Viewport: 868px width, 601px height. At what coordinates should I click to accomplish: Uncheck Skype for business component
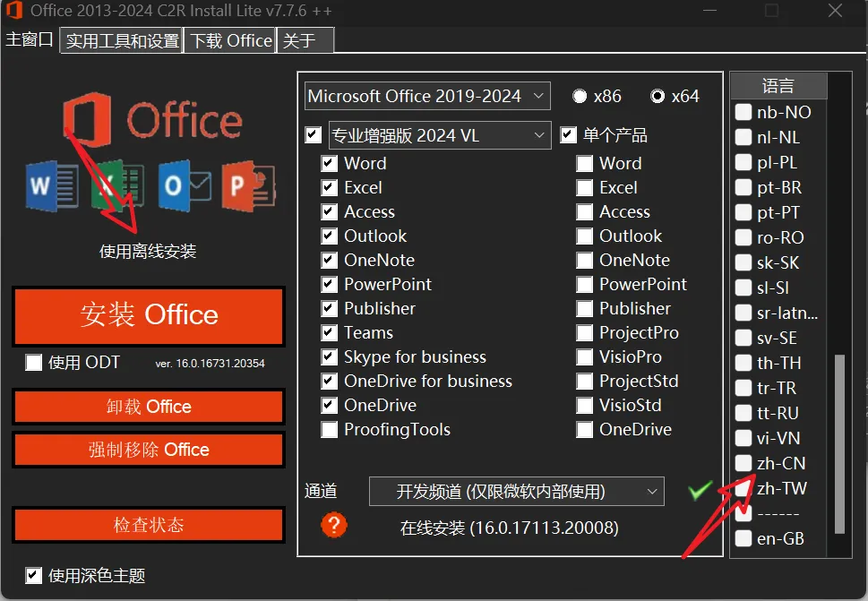(330, 356)
